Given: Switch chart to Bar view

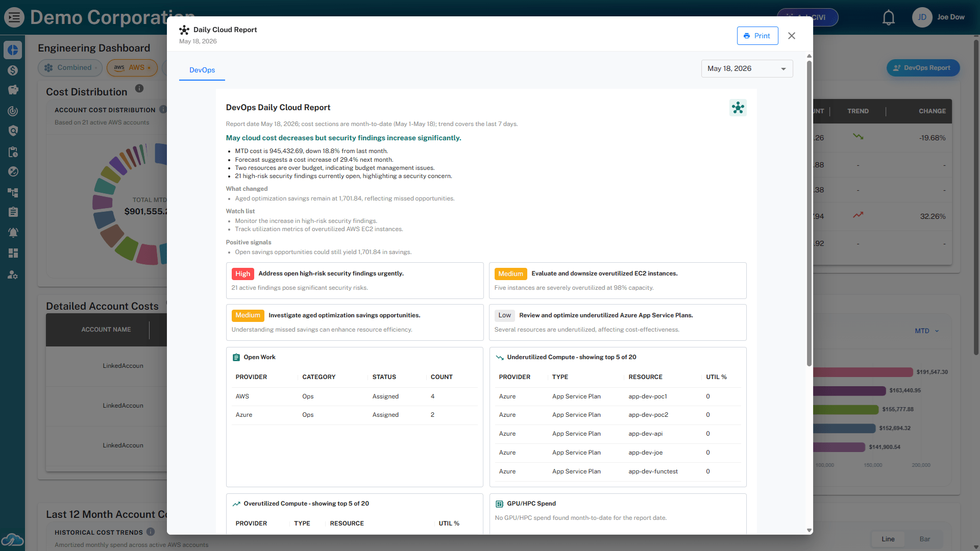Looking at the screenshot, I should coord(924,539).
